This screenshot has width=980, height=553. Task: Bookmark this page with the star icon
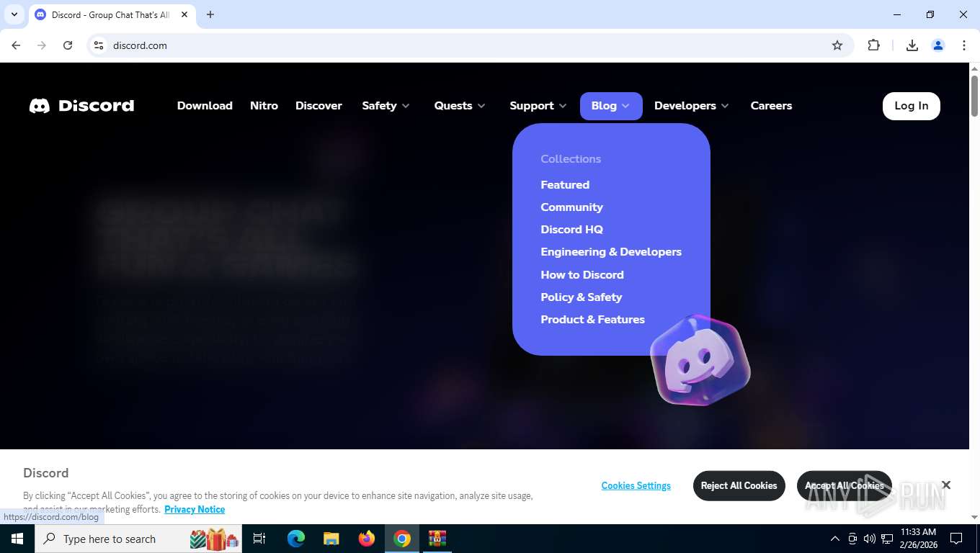[x=837, y=45]
